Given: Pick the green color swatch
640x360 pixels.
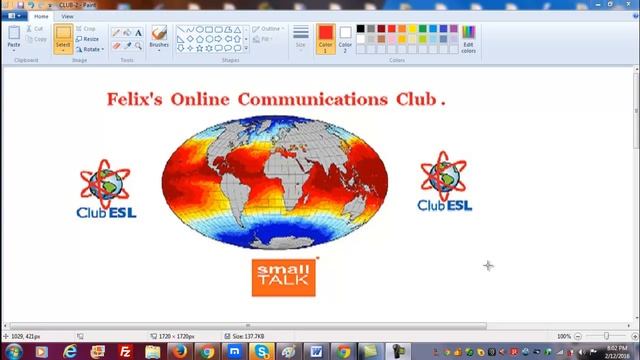Looking at the screenshot, I should pyautogui.click(x=423, y=29).
